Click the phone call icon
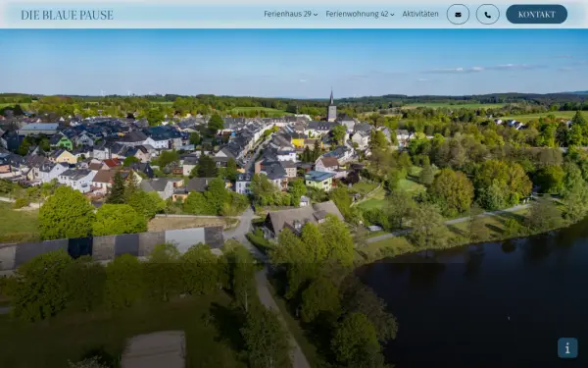 point(487,15)
